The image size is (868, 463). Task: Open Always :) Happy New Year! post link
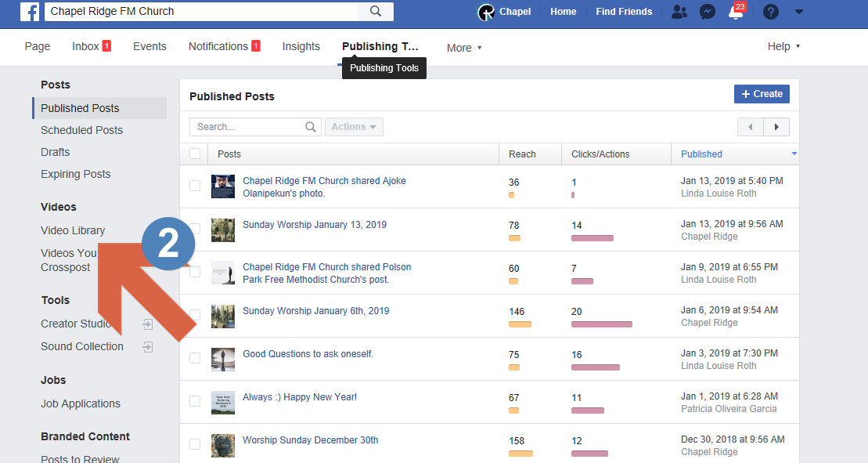tap(300, 397)
